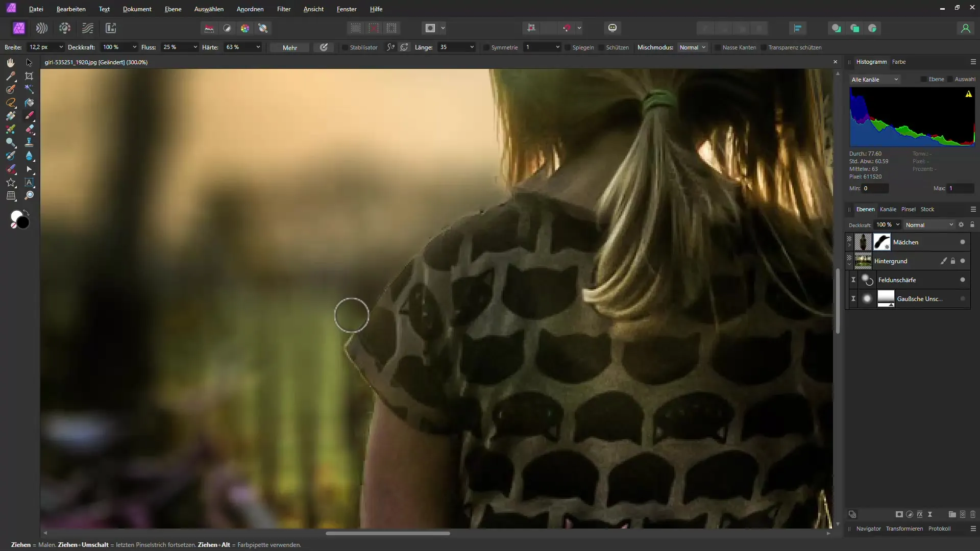The image size is (980, 551).
Task: Select the Blur (droplet) tool
Action: coord(29,156)
